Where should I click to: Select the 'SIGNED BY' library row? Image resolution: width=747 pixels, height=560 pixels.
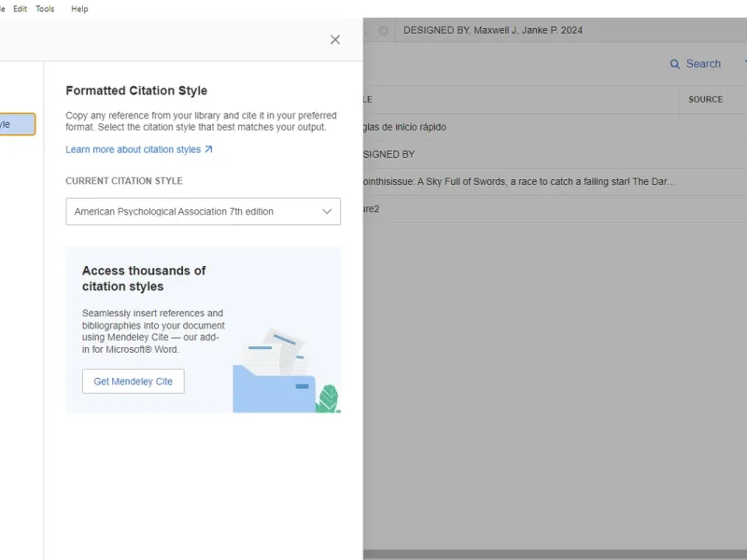click(x=555, y=154)
